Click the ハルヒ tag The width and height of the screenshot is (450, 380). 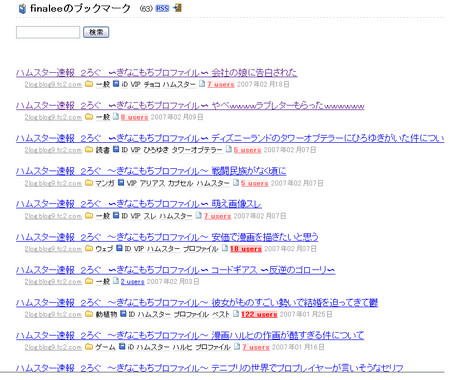pyautogui.click(x=182, y=347)
